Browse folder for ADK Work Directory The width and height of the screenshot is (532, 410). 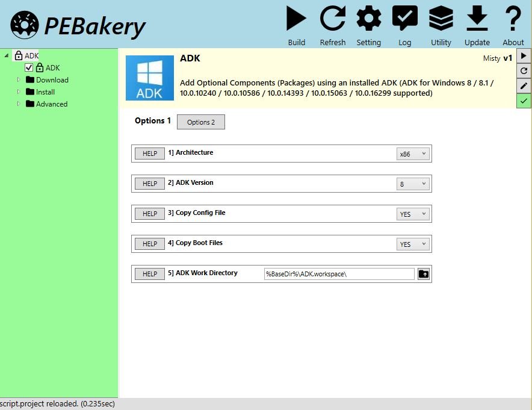click(x=424, y=274)
